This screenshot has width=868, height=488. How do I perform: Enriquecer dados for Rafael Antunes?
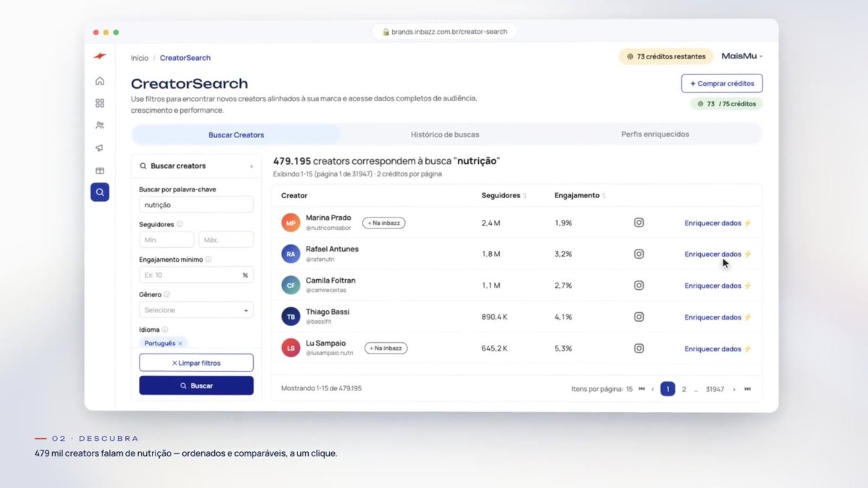pyautogui.click(x=718, y=254)
